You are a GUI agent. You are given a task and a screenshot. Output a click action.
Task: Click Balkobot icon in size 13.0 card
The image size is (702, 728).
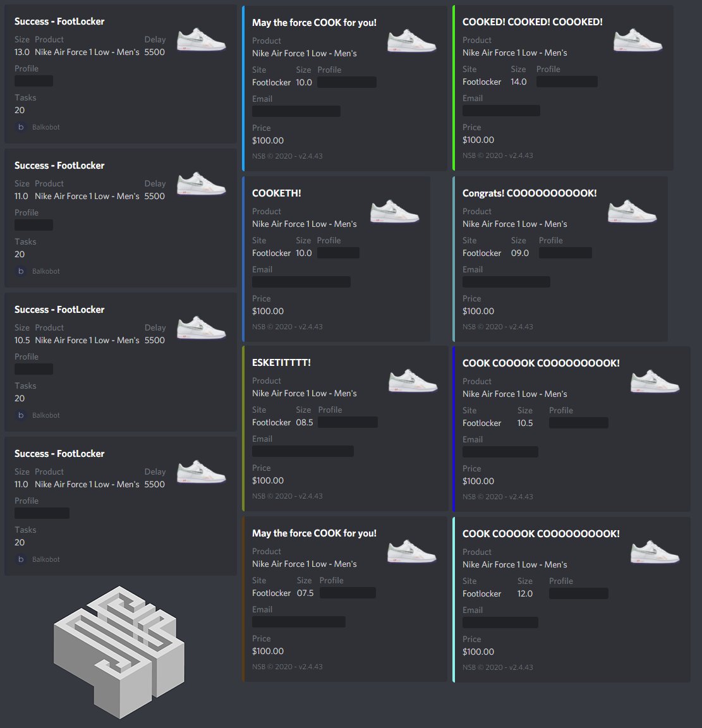pyautogui.click(x=20, y=127)
